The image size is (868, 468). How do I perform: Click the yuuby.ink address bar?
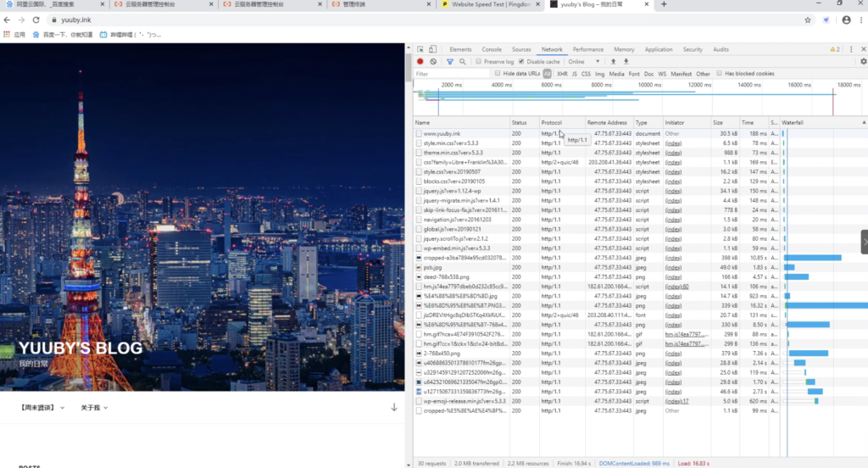(x=426, y=20)
